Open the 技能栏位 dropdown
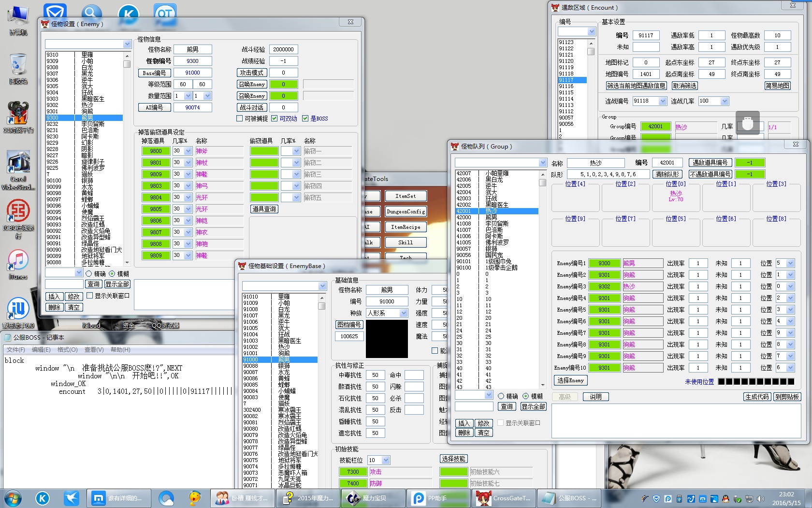Screen dimensions: 812x508 pyautogui.click(x=386, y=460)
